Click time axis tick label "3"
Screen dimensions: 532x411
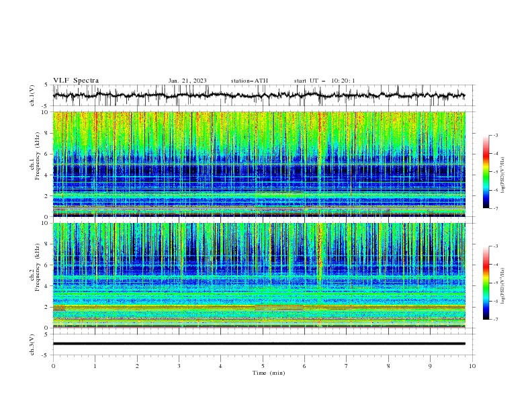click(179, 366)
